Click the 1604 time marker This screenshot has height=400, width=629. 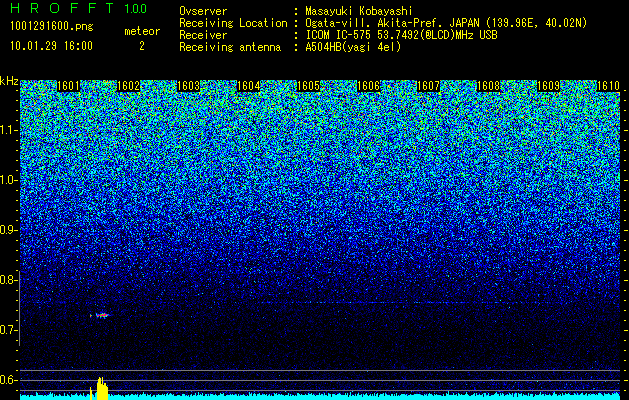248,86
